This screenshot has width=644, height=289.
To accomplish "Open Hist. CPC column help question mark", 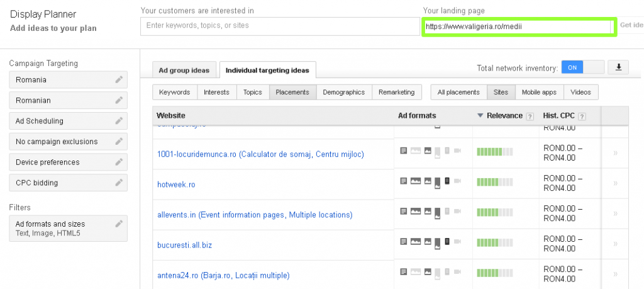I will click(582, 116).
